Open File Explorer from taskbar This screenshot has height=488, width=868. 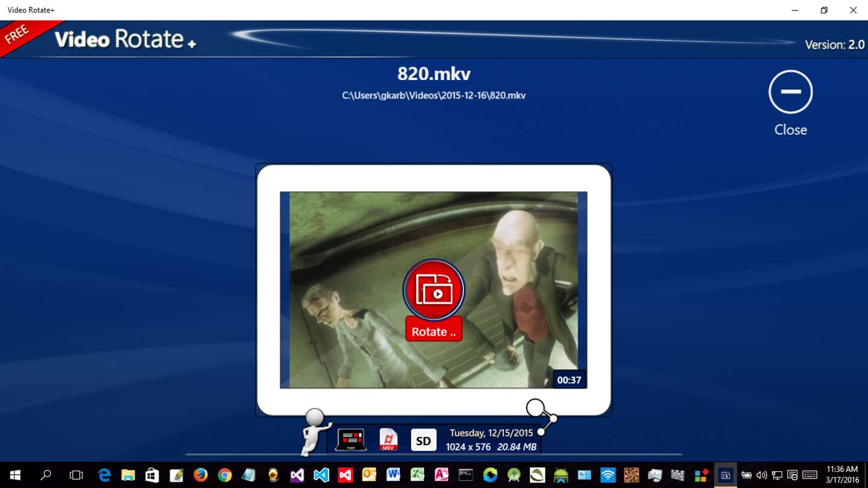click(128, 475)
